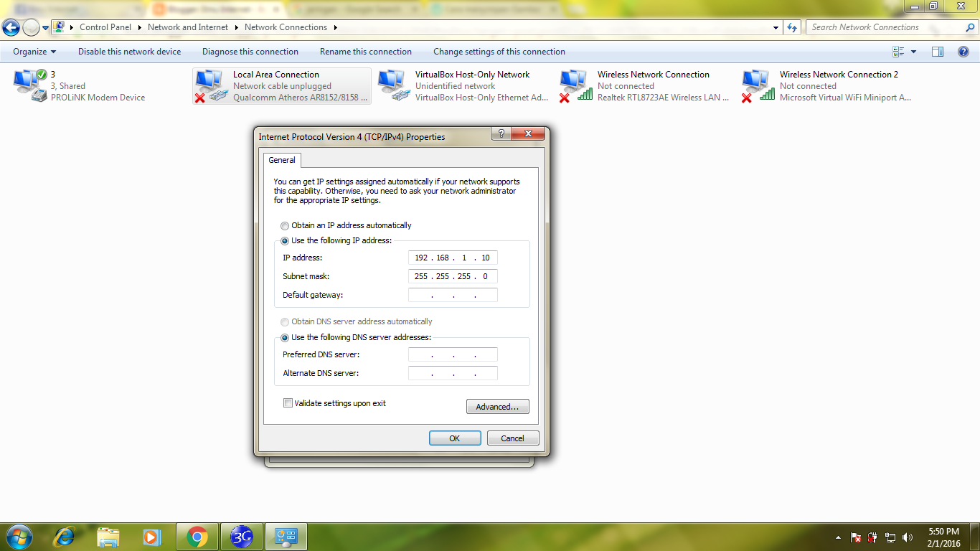This screenshot has height=551, width=980.
Task: Click inside the Default gateway field
Action: [453, 294]
